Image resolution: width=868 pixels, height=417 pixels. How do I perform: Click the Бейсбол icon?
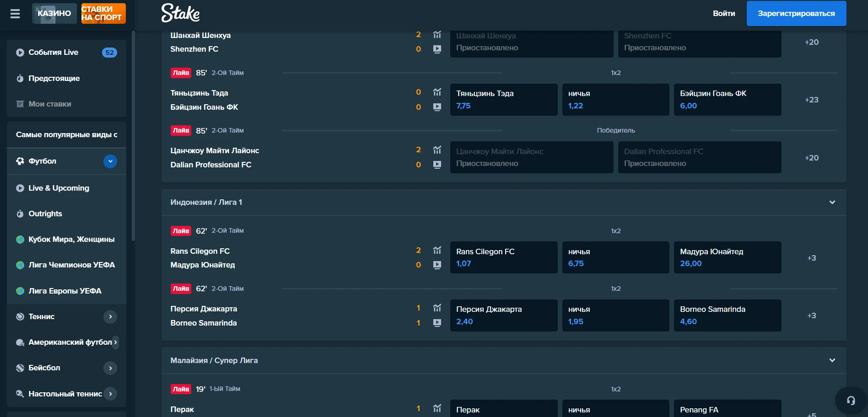tap(20, 368)
